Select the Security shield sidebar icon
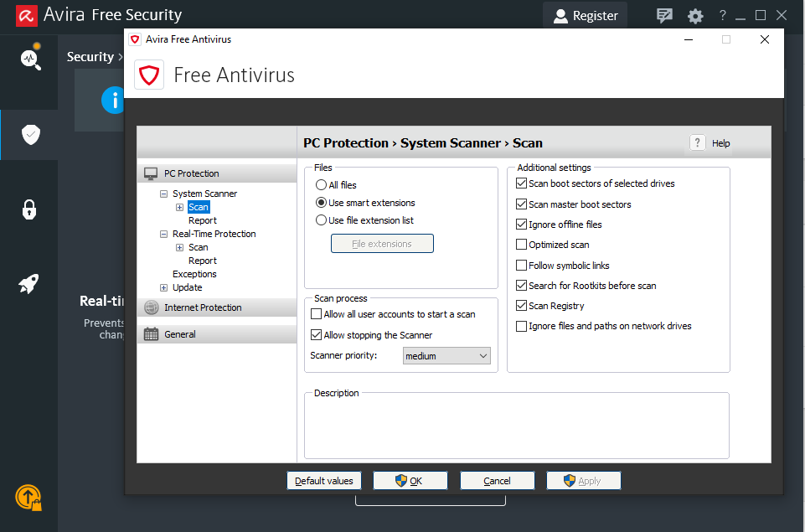 tap(30, 134)
